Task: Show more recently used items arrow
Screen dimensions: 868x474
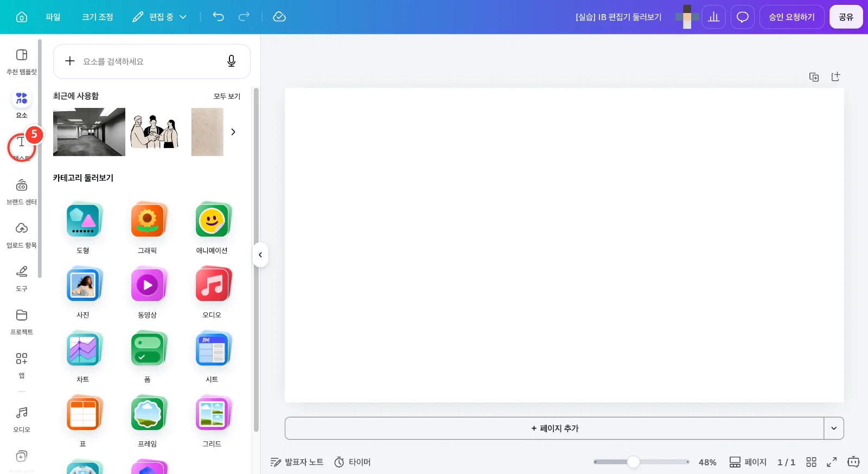Action: [233, 132]
